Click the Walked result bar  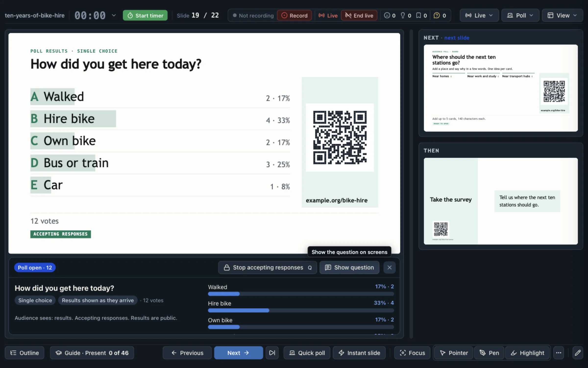coord(301,294)
